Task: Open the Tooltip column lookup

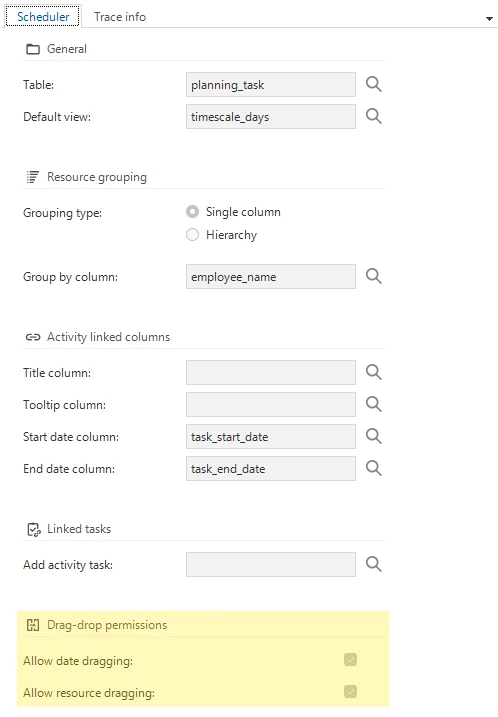Action: [x=374, y=404]
